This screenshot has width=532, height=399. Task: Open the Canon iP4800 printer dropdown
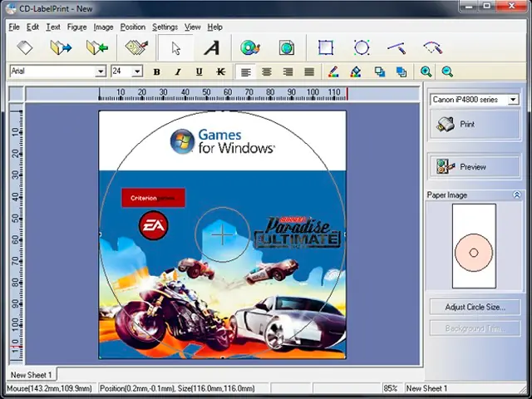coord(513,100)
